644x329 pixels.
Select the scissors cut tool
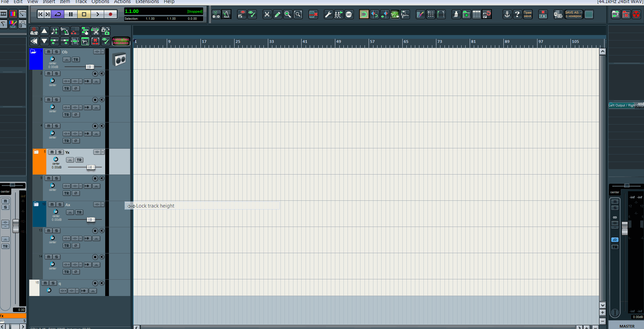(x=267, y=14)
